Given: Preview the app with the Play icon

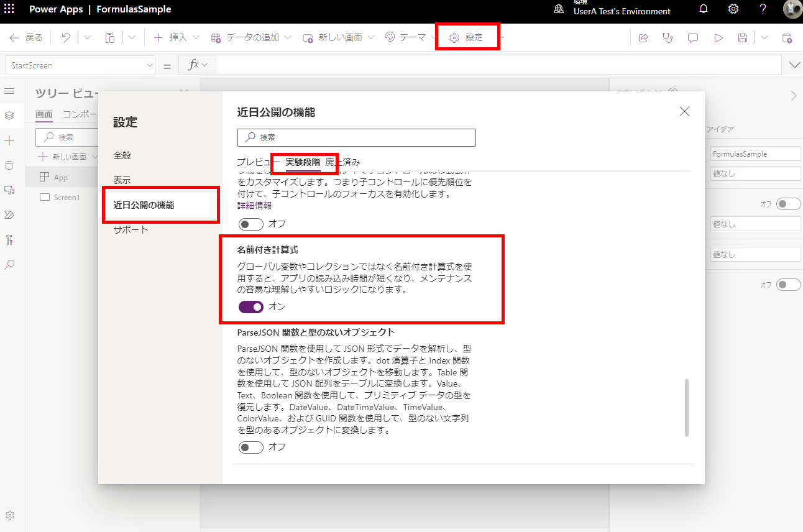Looking at the screenshot, I should point(718,37).
